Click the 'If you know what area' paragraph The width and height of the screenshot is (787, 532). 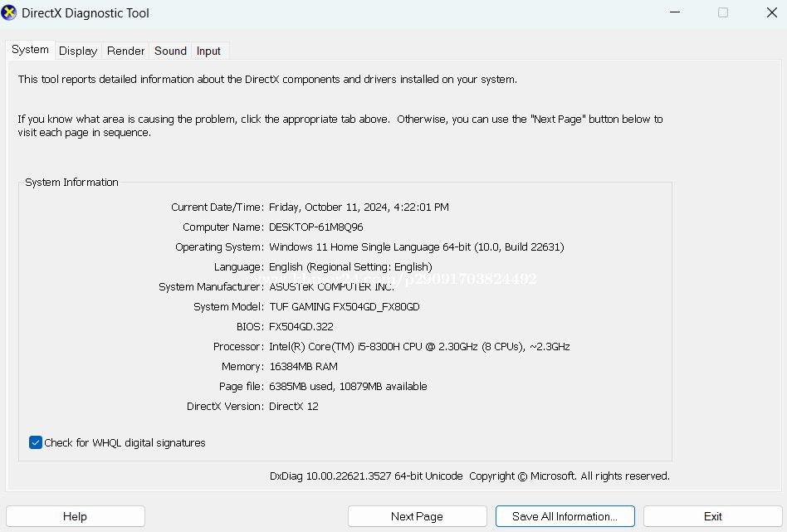(x=340, y=125)
